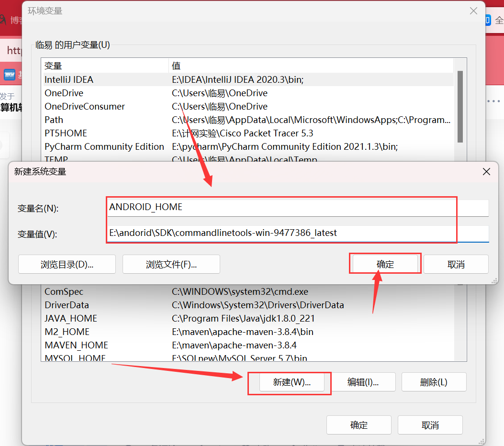The height and width of the screenshot is (446, 504).
Task: Select the OneDriveConsumer user variable
Action: coord(248,106)
